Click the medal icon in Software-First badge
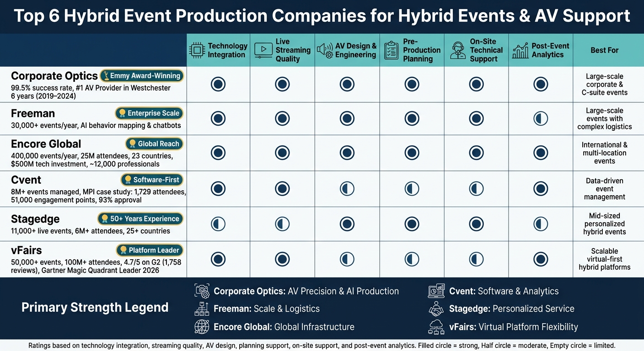 [128, 180]
